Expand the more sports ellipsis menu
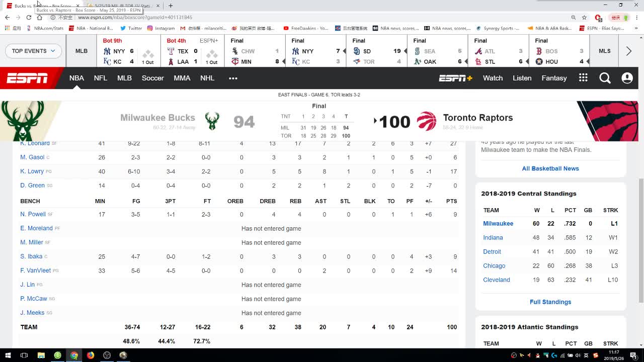 click(233, 78)
